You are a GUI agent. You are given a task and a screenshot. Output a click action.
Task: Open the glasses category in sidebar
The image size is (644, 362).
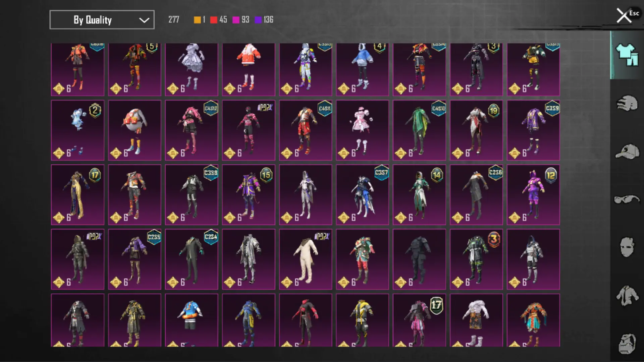click(x=627, y=199)
